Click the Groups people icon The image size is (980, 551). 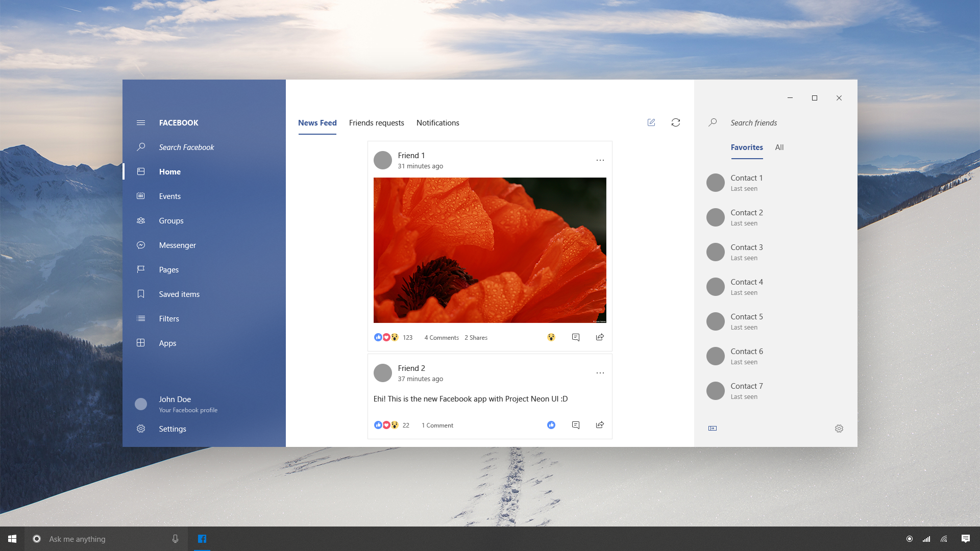tap(141, 220)
